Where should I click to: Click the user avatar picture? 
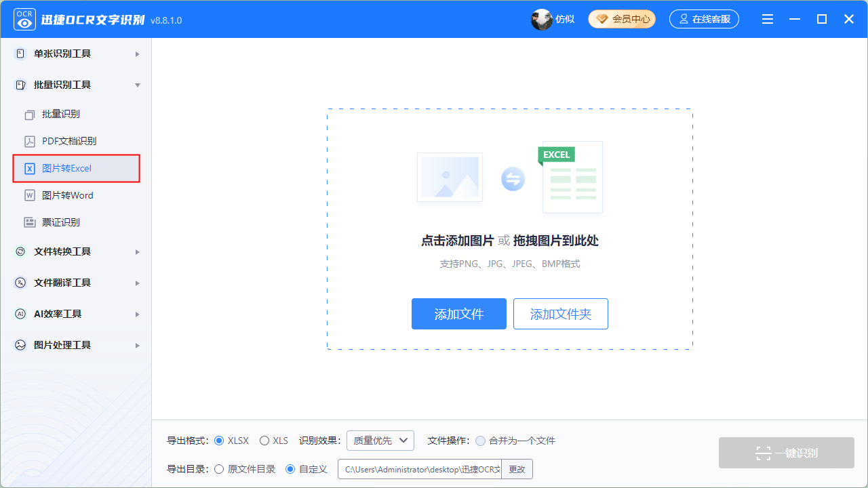[x=542, y=20]
